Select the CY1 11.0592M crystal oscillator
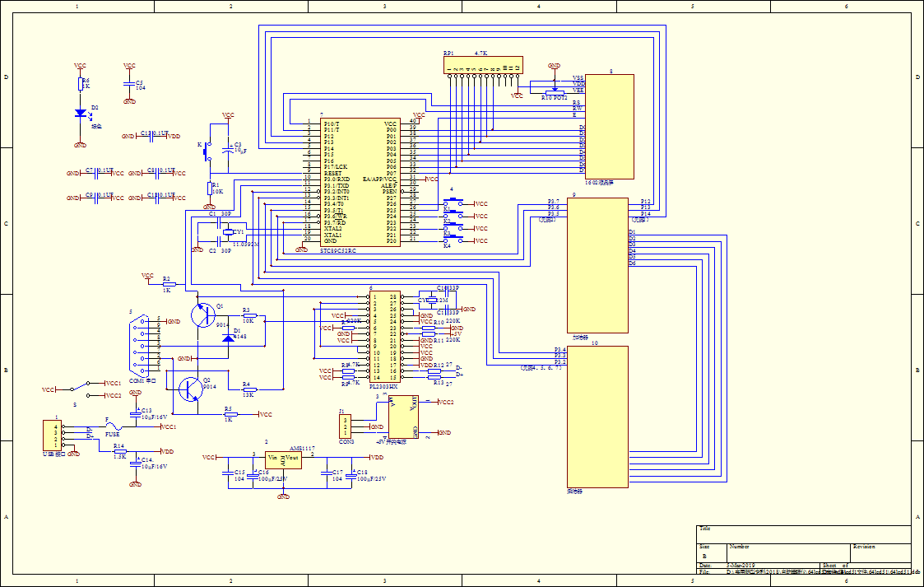 (228, 233)
